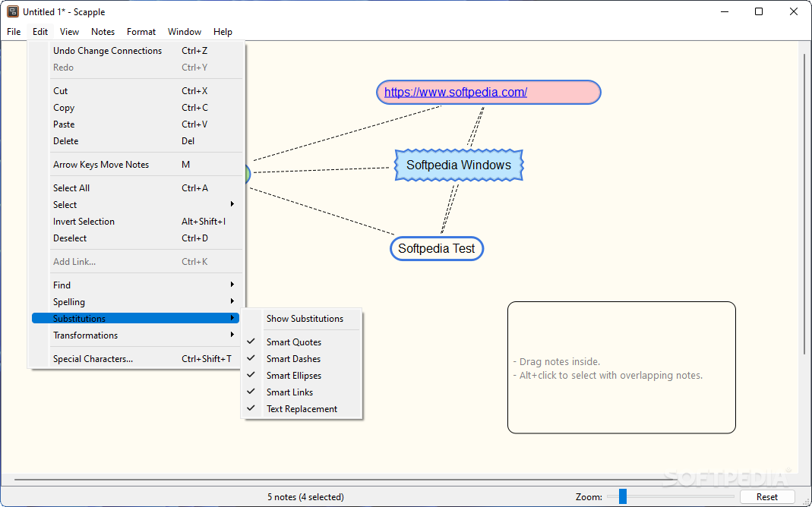Click the Reset zoom button
Image resolution: width=812 pixels, height=507 pixels.
click(x=767, y=496)
